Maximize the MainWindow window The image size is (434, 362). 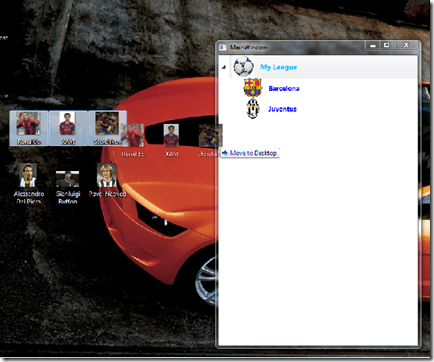[387, 45]
